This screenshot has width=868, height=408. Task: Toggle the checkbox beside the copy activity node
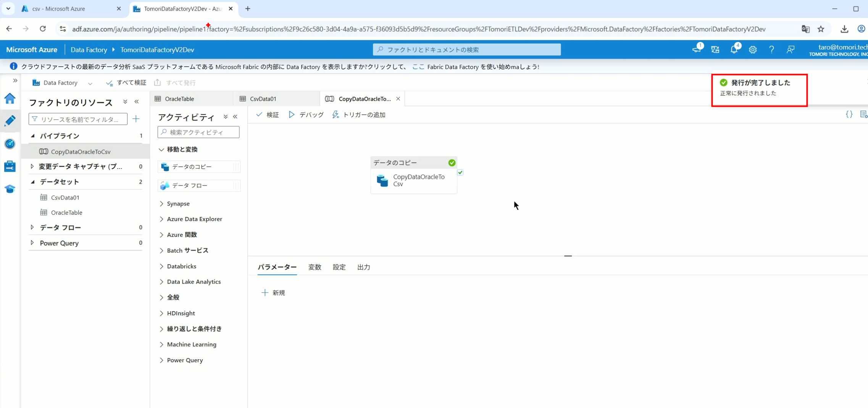click(x=460, y=173)
